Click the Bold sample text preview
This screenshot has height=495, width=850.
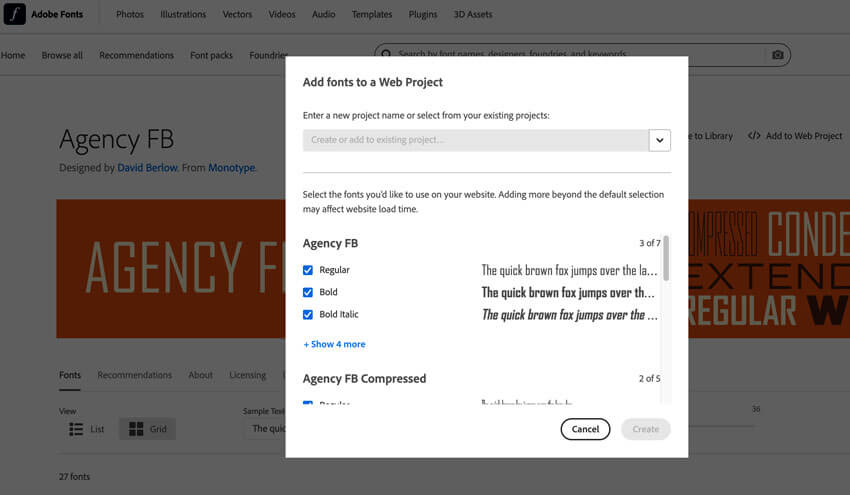click(568, 292)
